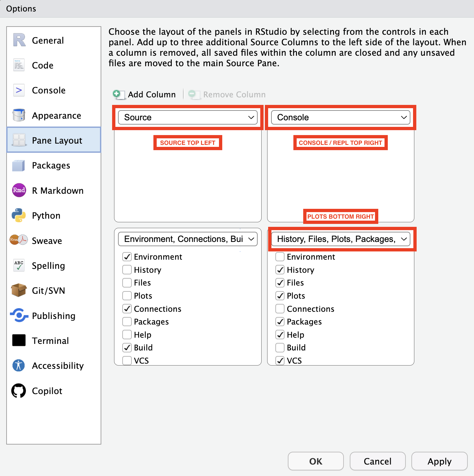Open General settings via R icon
Viewport: 474px width, 476px height.
click(x=19, y=40)
